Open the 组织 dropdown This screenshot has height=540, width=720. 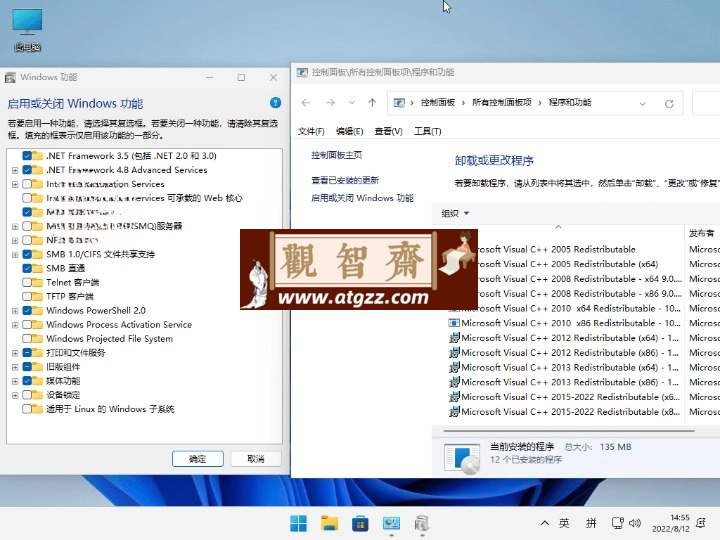pos(455,213)
